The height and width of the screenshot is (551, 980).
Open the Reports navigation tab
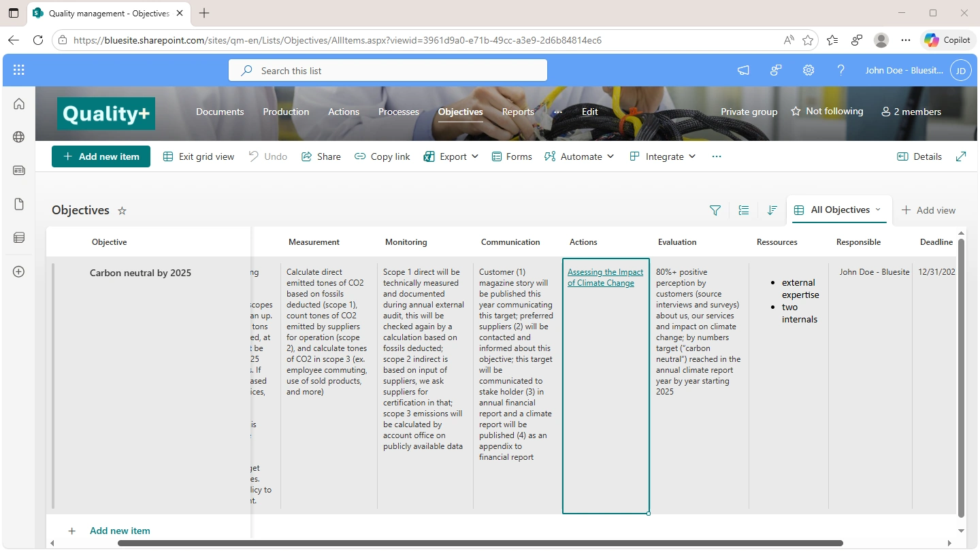(518, 112)
